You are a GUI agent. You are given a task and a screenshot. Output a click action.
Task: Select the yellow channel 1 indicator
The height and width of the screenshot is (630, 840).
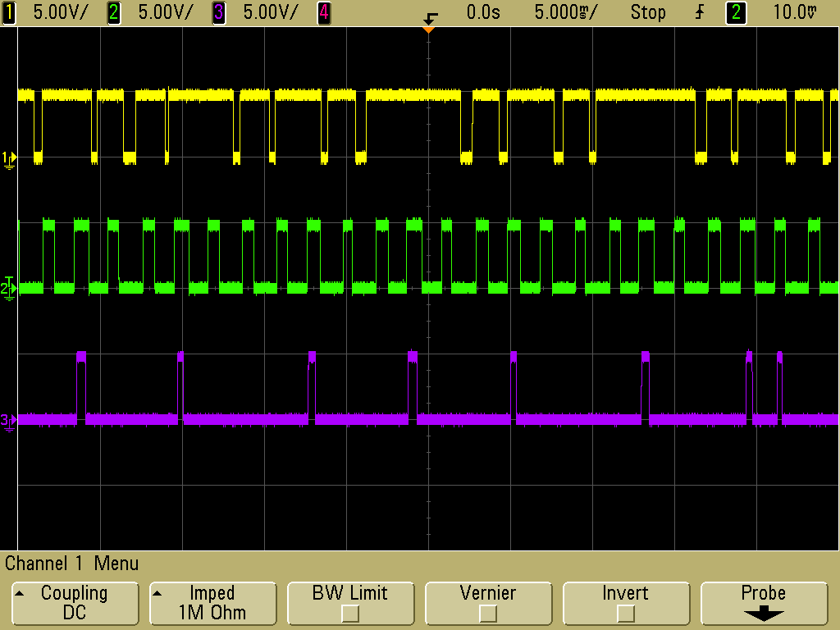point(9,12)
